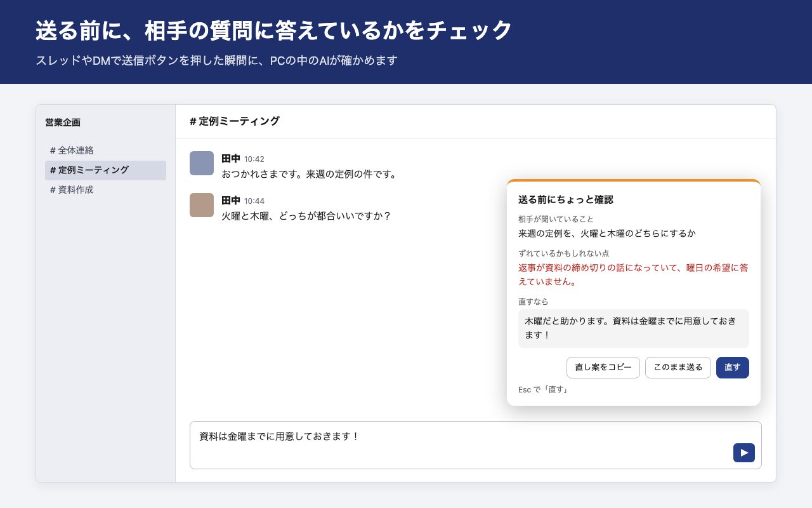
Task: Select the 定例ミーティング channel in sidebar
Action: click(x=105, y=170)
